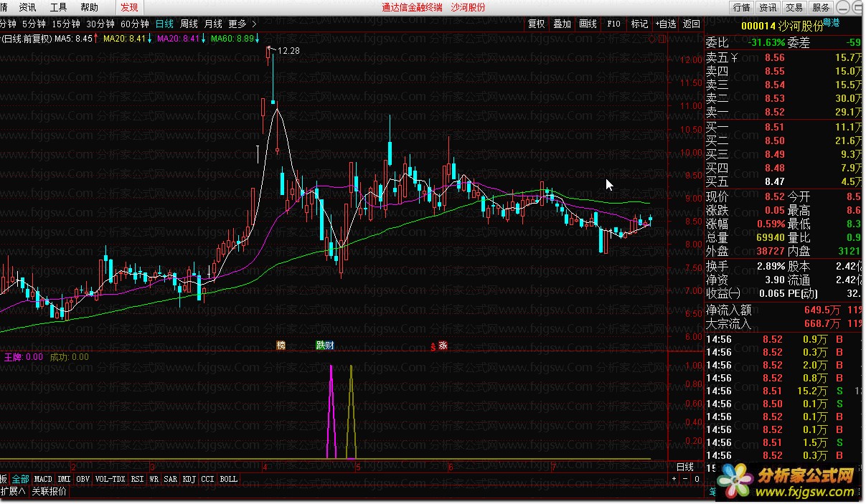Open the 复权 adjustment options
This screenshot has width=866, height=504.
pos(537,24)
